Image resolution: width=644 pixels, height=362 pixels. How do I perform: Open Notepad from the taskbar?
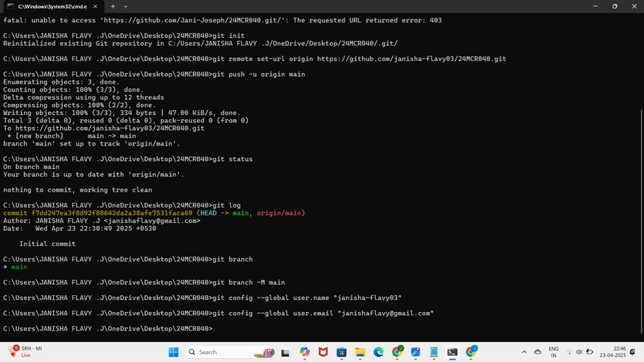click(434, 352)
